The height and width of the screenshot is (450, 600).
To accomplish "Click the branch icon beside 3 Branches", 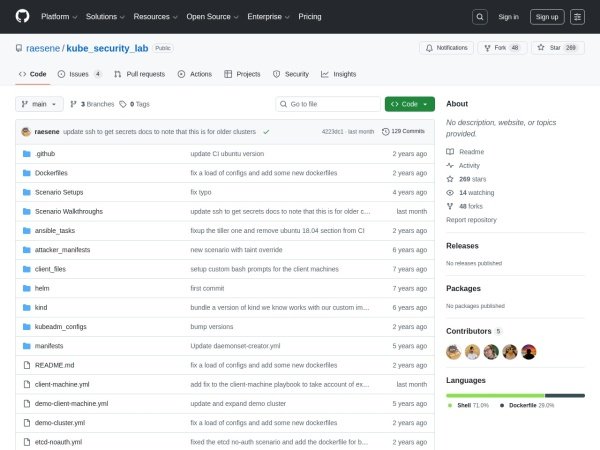I will (x=73, y=104).
